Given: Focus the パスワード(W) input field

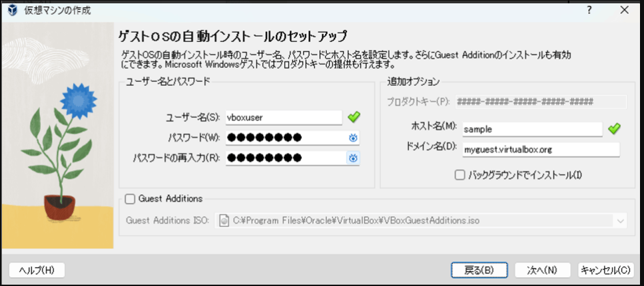Looking at the screenshot, I should click(x=292, y=138).
